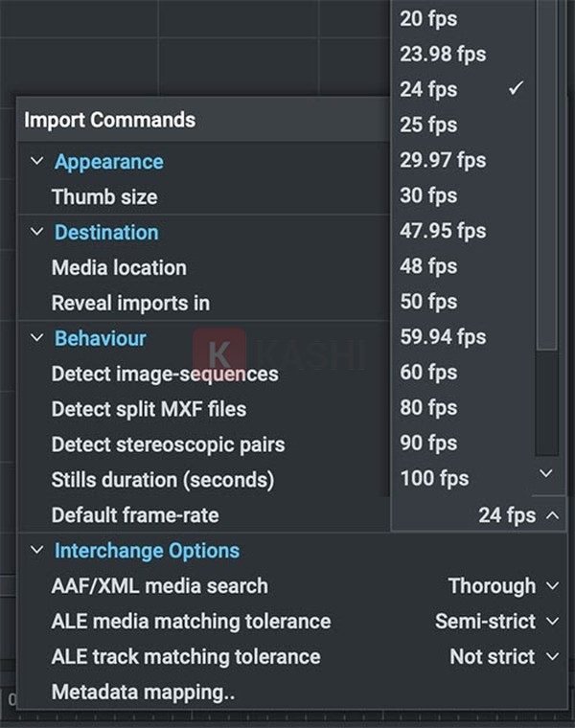Viewport: 575px width, 728px height.
Task: Select 25 fps frame rate
Action: pyautogui.click(x=429, y=125)
